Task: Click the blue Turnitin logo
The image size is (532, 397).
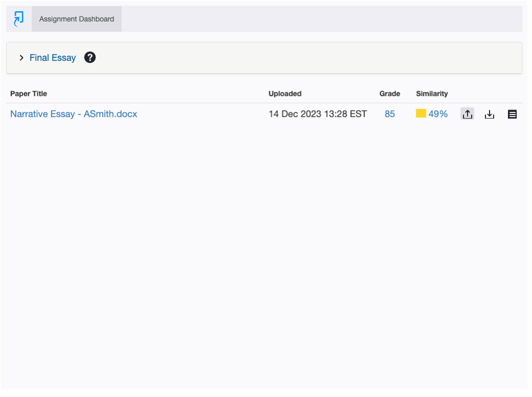Action: pos(18,18)
